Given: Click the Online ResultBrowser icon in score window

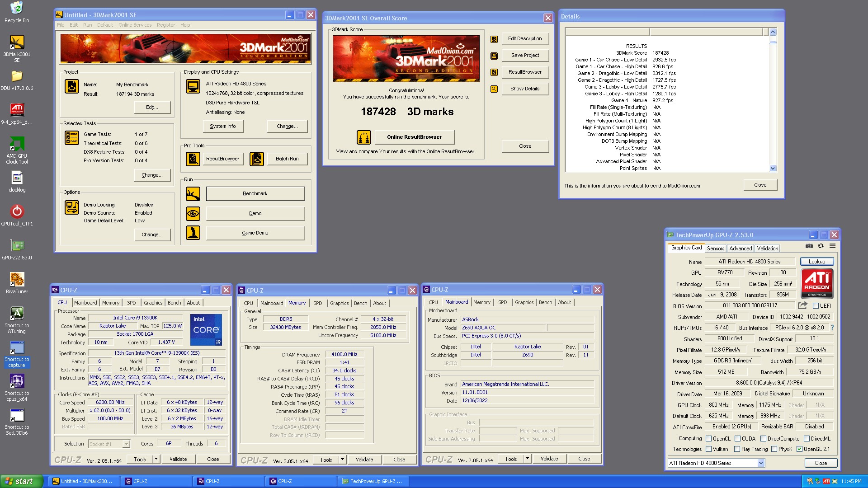Looking at the screenshot, I should (364, 137).
